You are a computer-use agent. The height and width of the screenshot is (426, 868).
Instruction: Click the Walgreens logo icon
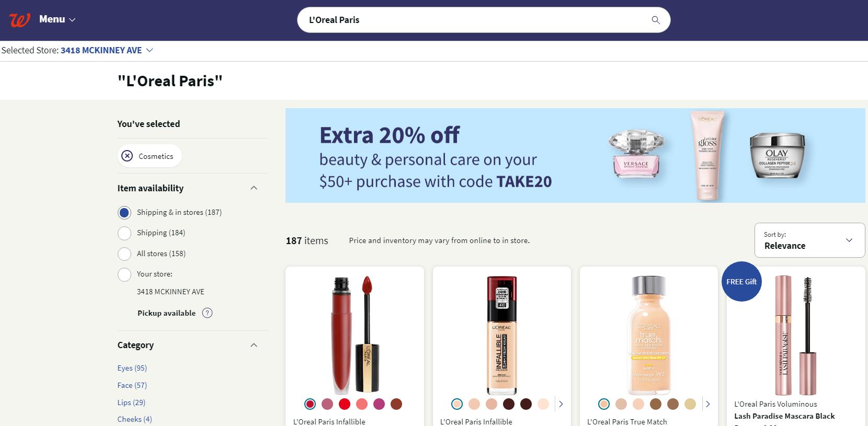tap(19, 20)
